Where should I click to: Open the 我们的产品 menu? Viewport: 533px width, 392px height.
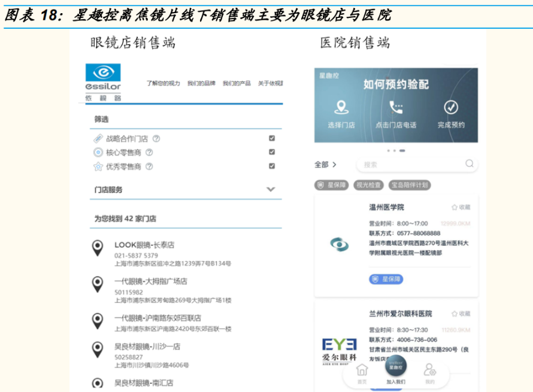[x=237, y=83]
